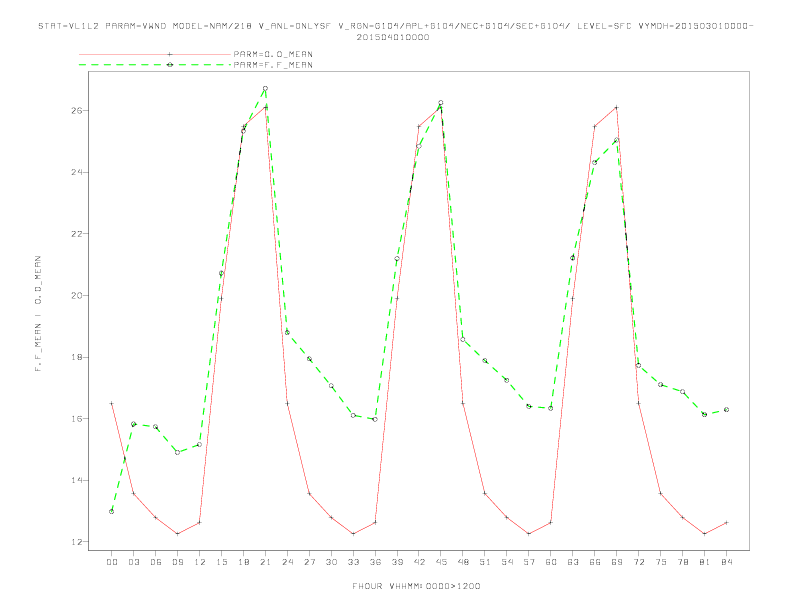Click the x-axis tick label 30
792x612 pixels.
tap(331, 562)
